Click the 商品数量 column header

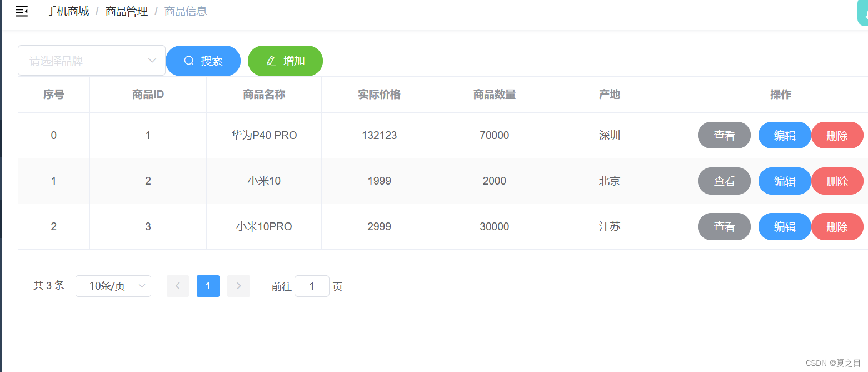(495, 95)
